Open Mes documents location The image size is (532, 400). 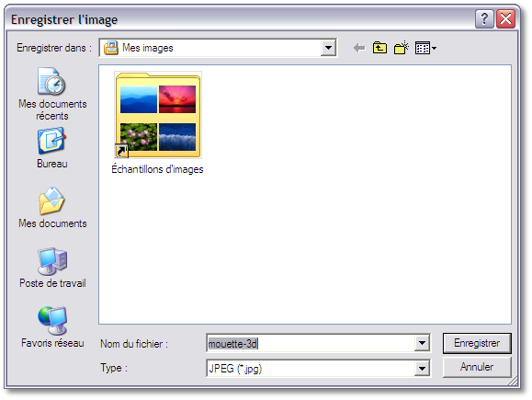click(52, 207)
